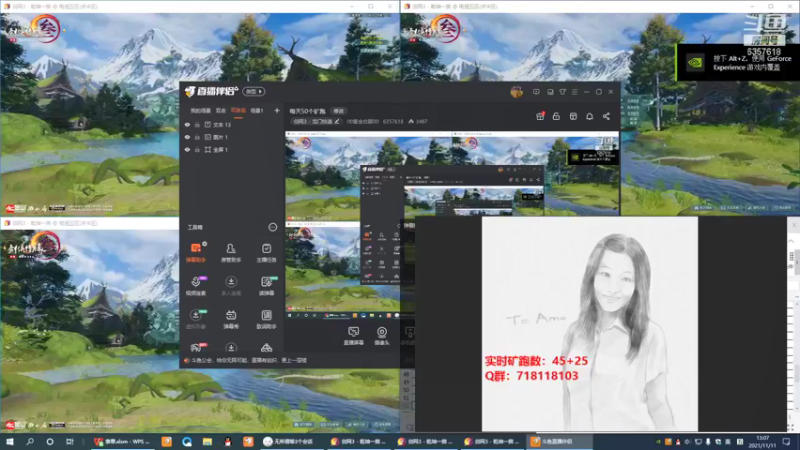Open the streamer avatar in the title bar
This screenshot has height=450, width=800.
516,92
